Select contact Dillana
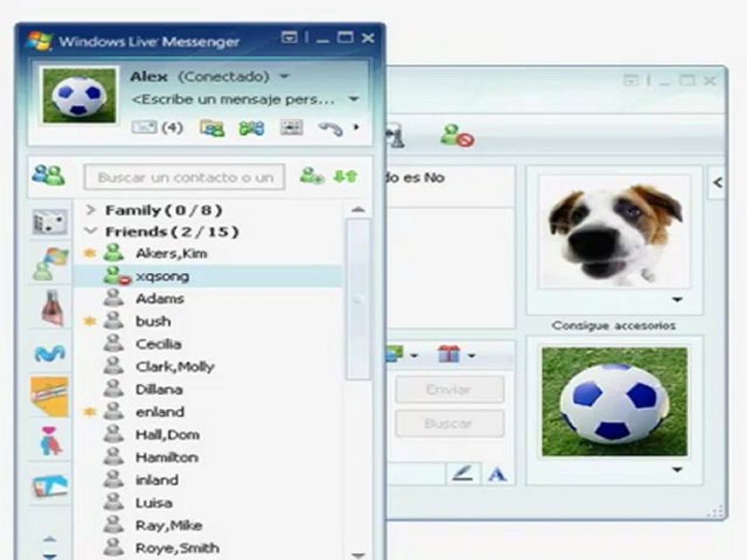Image resolution: width=747 pixels, height=560 pixels. click(159, 389)
